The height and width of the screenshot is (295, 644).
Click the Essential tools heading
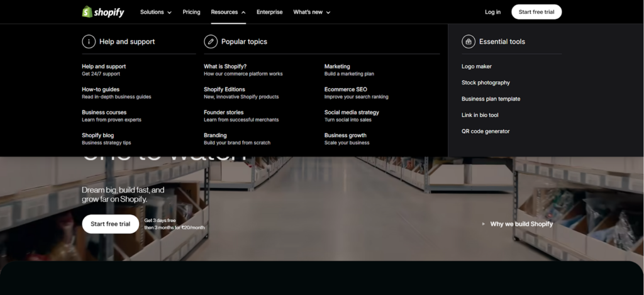point(502,42)
